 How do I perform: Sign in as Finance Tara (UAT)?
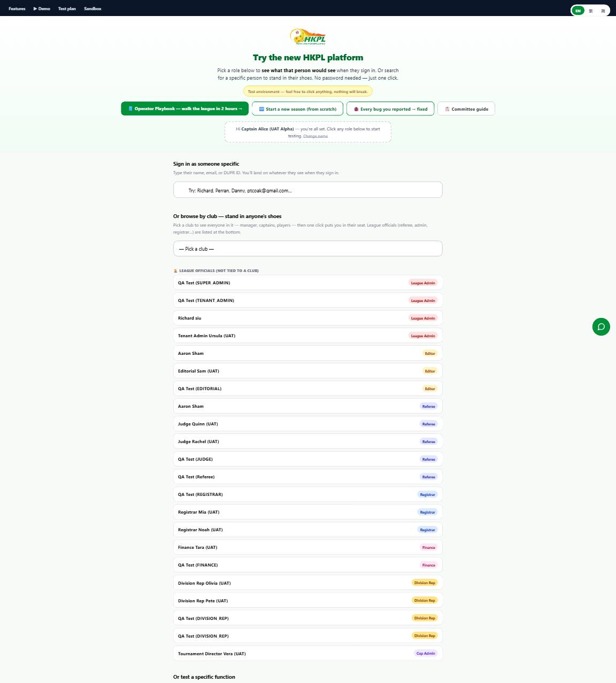coord(308,547)
